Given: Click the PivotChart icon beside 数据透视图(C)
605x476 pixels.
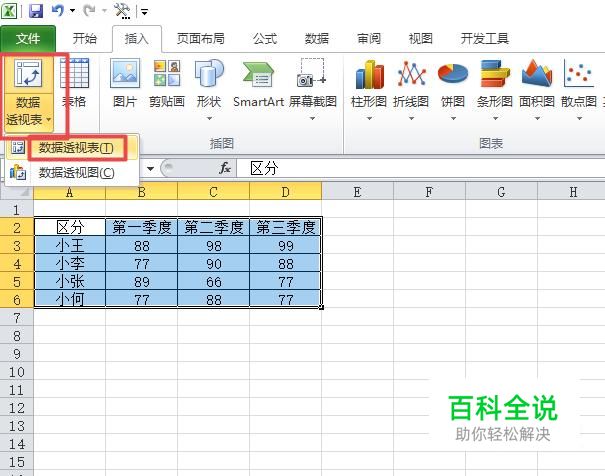Looking at the screenshot, I should [x=17, y=172].
